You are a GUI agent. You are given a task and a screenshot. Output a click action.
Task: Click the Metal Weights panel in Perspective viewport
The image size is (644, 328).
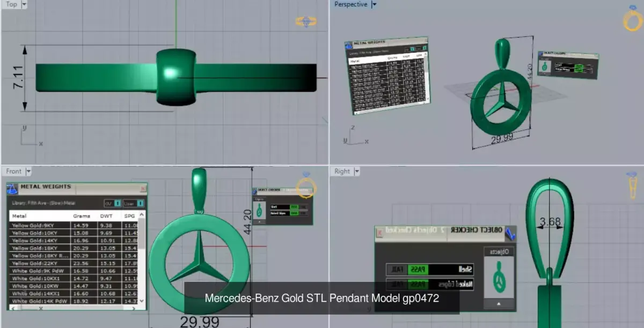[x=386, y=75]
